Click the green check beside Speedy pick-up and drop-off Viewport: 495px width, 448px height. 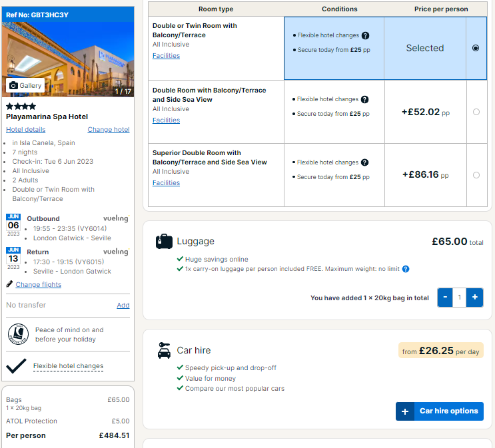pyautogui.click(x=181, y=367)
